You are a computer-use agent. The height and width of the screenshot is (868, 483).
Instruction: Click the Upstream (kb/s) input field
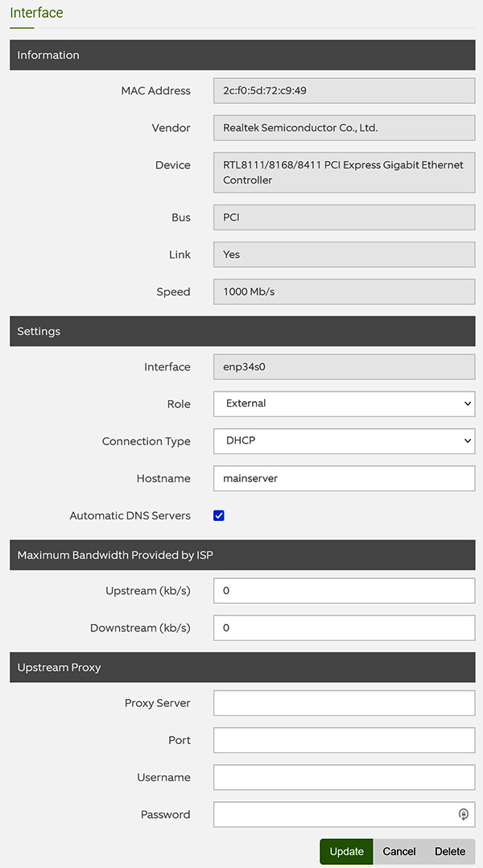[344, 591]
